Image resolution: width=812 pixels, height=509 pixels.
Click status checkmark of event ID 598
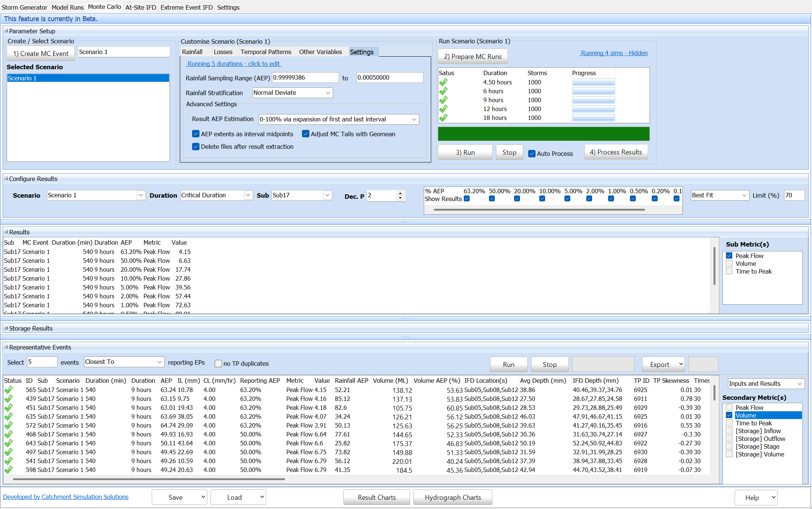8,470
